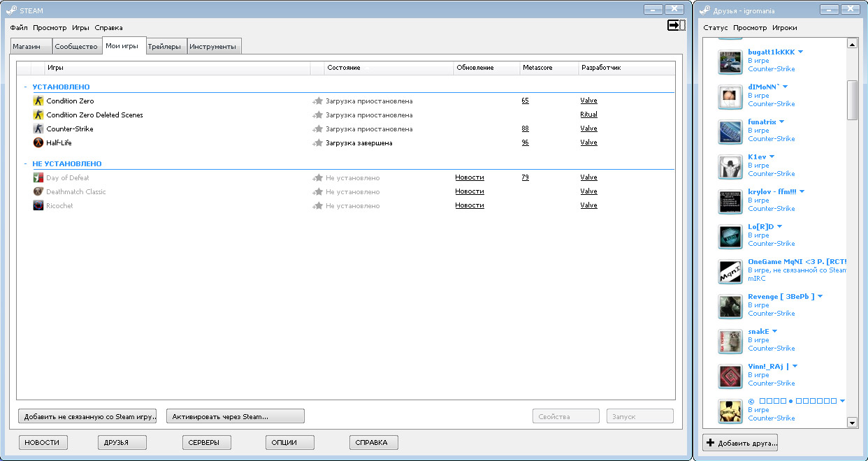Open dropdown arrow next to Lo[R]D
Screen dimensions: 868x461
[x=779, y=226]
